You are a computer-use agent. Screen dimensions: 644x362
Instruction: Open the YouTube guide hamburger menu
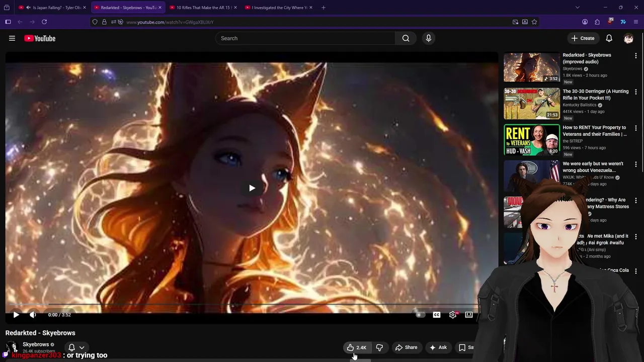point(12,38)
